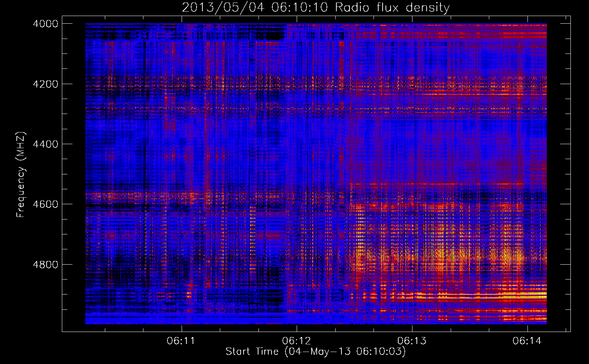
Task: Click the '06:12' time axis label
Action: pos(296,341)
